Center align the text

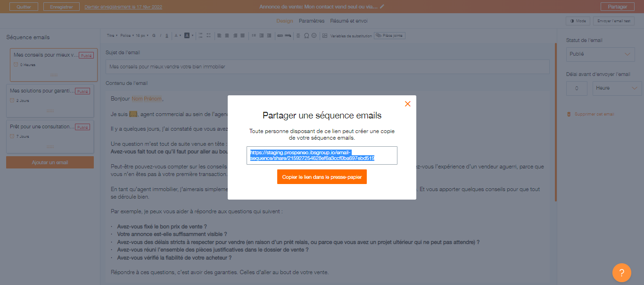[227, 35]
